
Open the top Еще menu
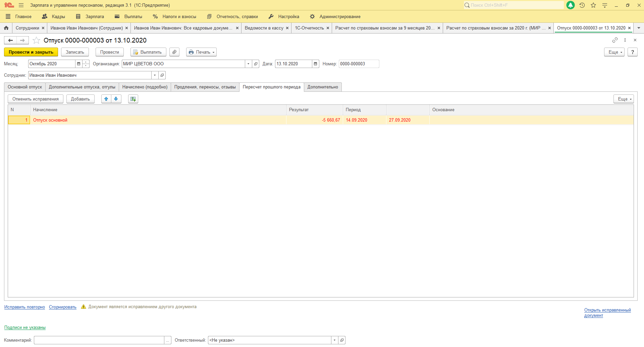click(x=614, y=52)
